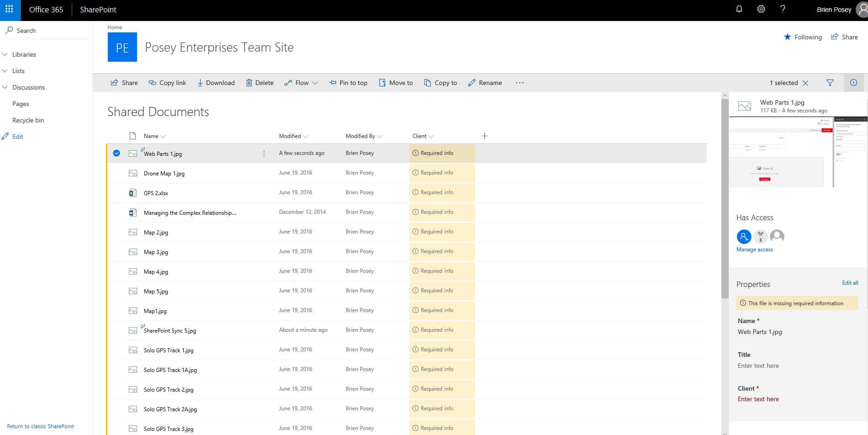The image size is (868, 435).
Task: Uncheck the Web Parts 1.jpg selection circle
Action: 116,154
